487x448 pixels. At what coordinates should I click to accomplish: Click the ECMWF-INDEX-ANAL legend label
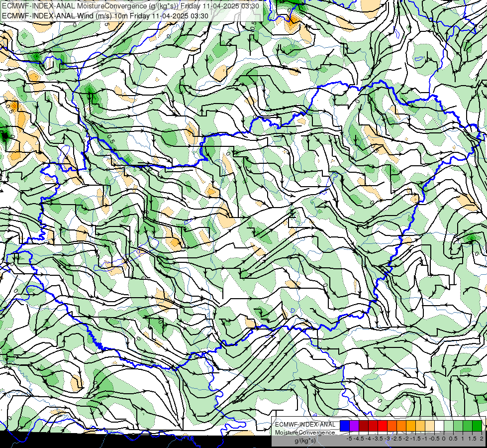tap(305, 425)
